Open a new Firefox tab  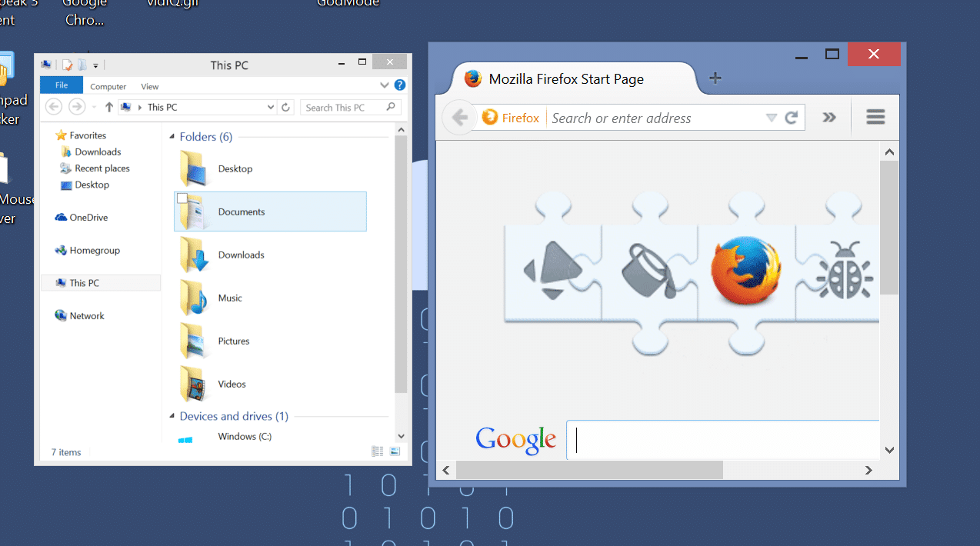715,78
